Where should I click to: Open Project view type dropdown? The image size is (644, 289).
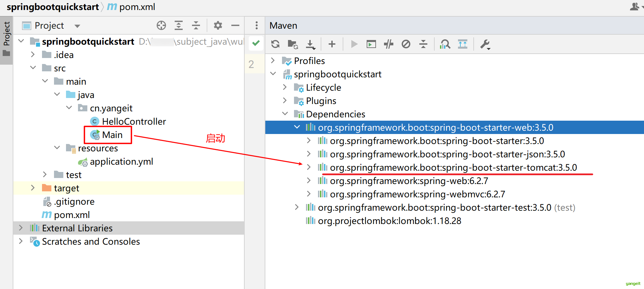click(77, 26)
